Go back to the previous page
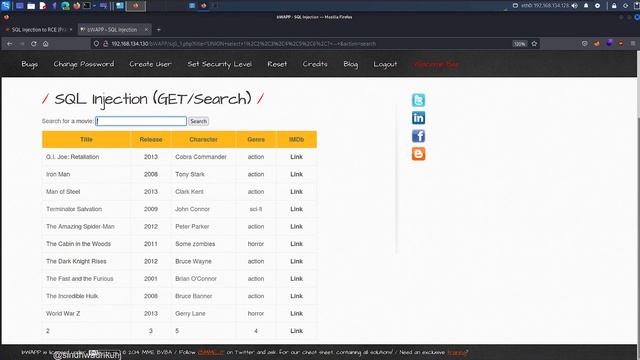The height and width of the screenshot is (360, 640). (x=9, y=44)
